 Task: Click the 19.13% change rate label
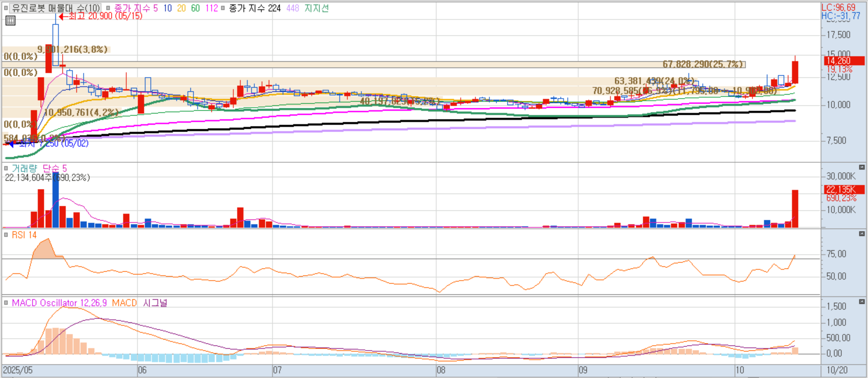click(840, 69)
